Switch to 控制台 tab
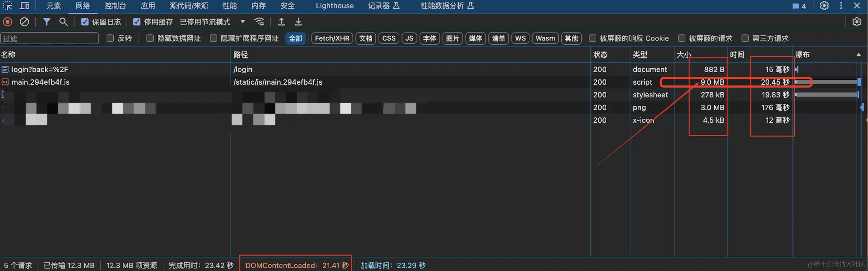The image size is (868, 271). (x=115, y=6)
